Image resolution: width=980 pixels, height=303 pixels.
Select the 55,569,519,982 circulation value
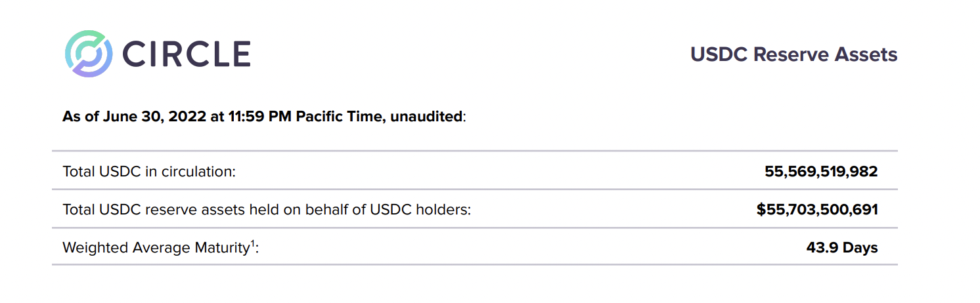click(x=821, y=172)
